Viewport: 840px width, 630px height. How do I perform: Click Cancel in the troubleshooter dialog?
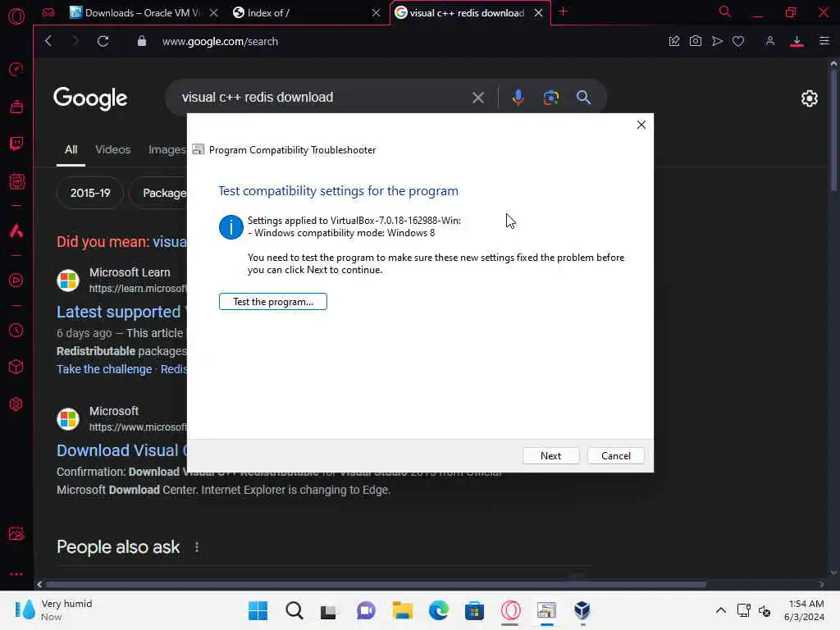click(x=615, y=456)
